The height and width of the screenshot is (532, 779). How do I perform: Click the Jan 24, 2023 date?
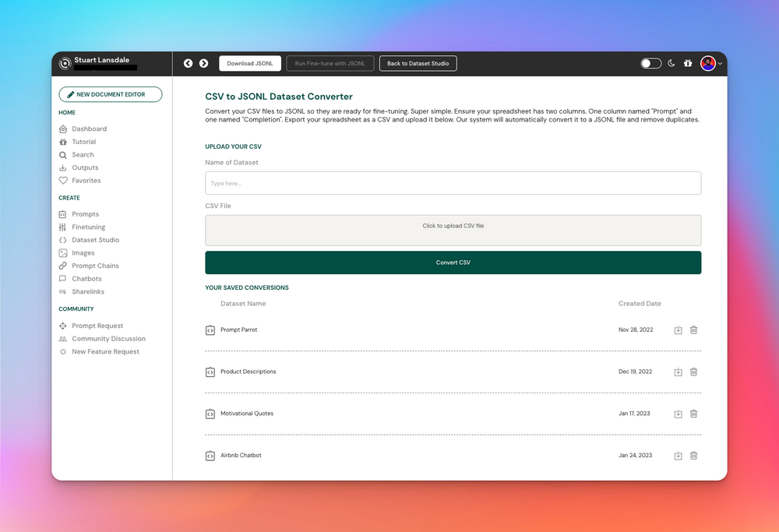point(636,455)
